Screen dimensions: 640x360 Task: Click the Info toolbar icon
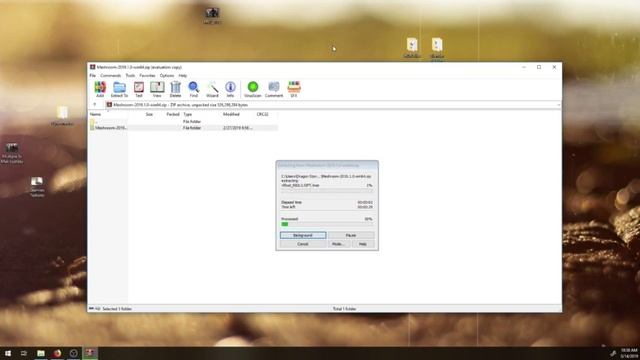click(230, 89)
